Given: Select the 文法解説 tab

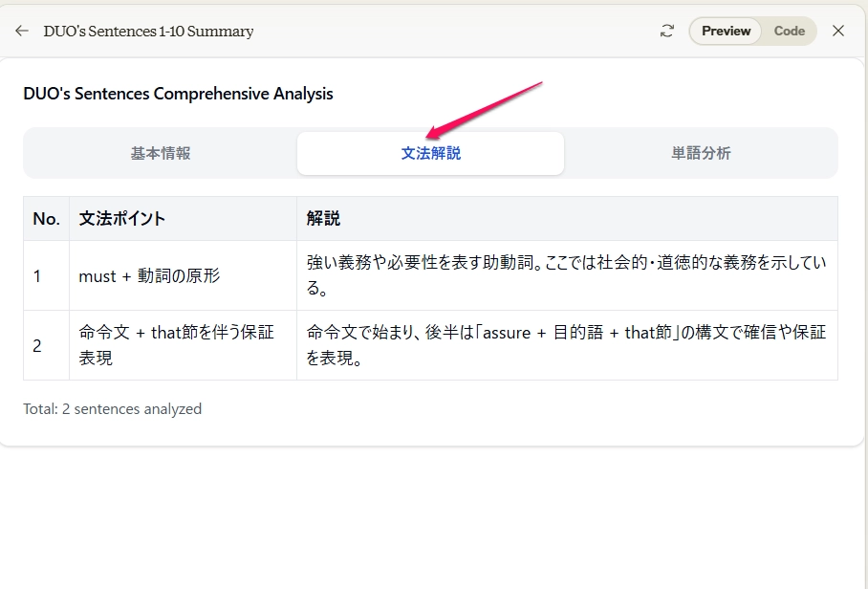Looking at the screenshot, I should point(431,153).
